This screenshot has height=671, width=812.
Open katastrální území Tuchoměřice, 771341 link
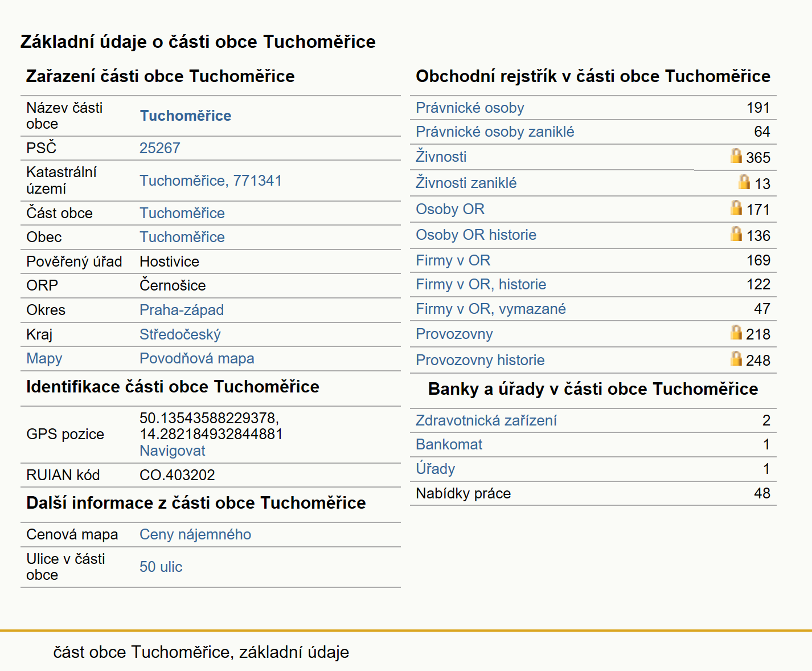(211, 181)
